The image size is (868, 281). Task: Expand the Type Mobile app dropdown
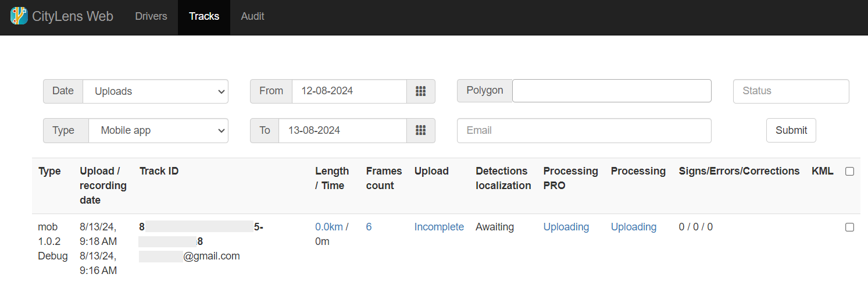158,131
